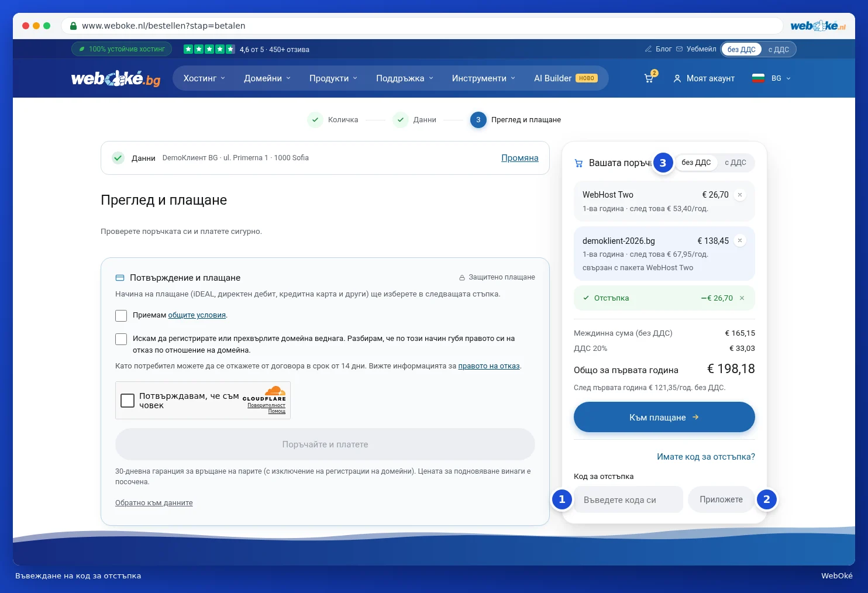Click Имате код за отстъпка? link
This screenshot has width=868, height=593.
[705, 457]
